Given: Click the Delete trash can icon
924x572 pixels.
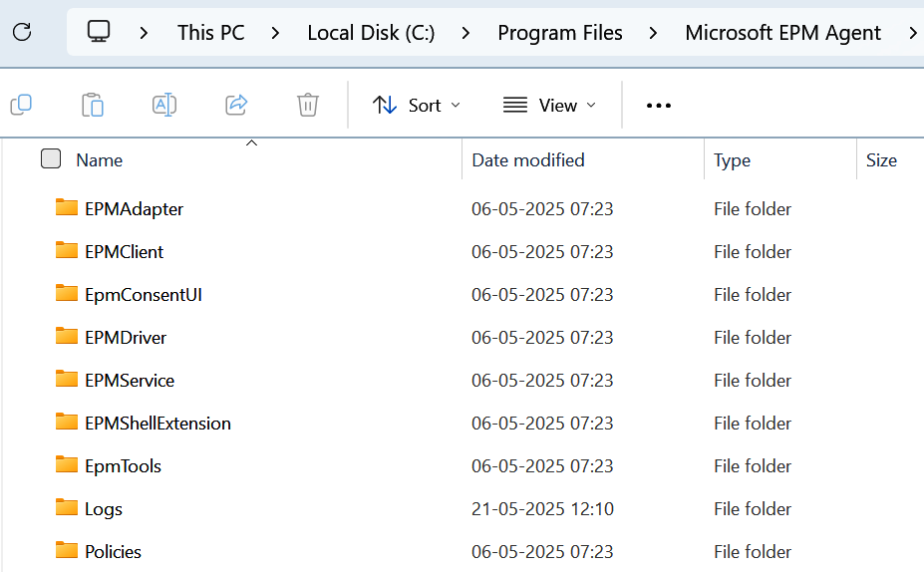Looking at the screenshot, I should pos(308,105).
